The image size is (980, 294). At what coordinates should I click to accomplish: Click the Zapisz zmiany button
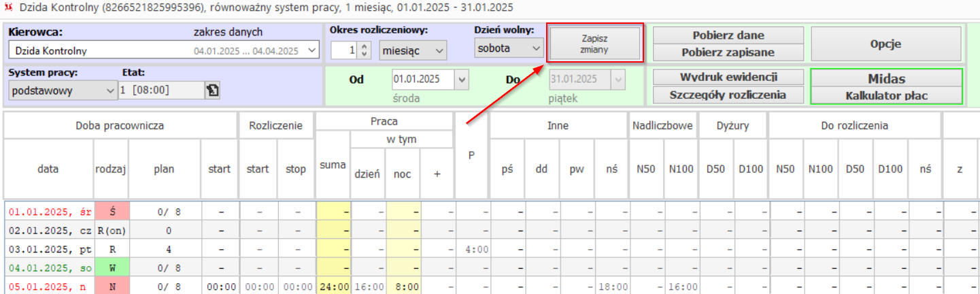[594, 44]
